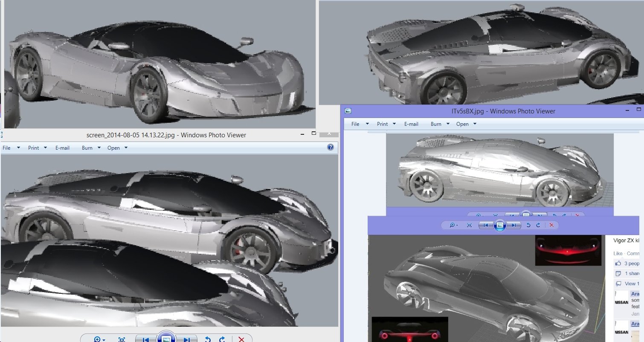Click zoom magnifier in screen_2014-08-05 window
The height and width of the screenshot is (342, 644).
point(99,339)
